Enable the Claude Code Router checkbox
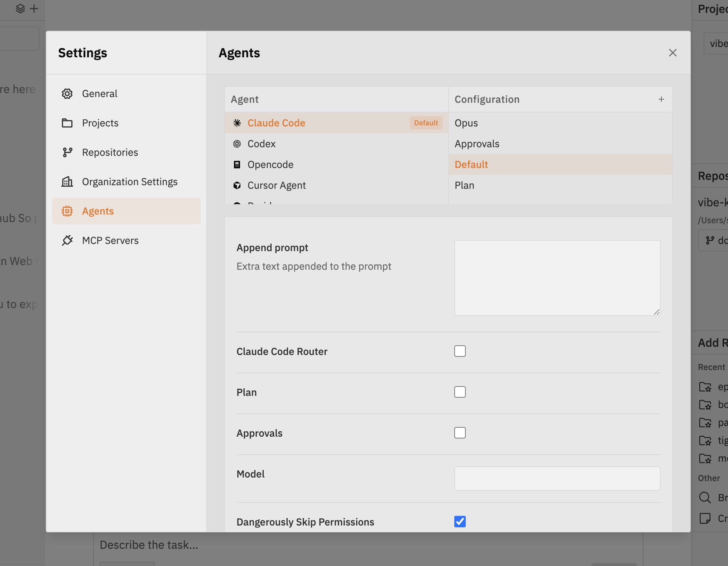The image size is (728, 566). [460, 351]
